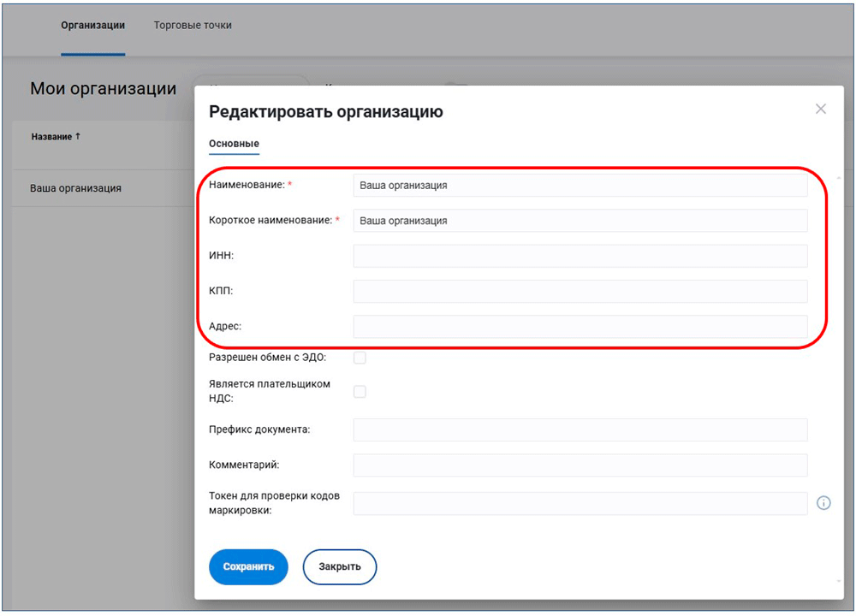Screen dimensions: 856x616
Task: Click into the Комментарий field
Action: tap(580, 465)
